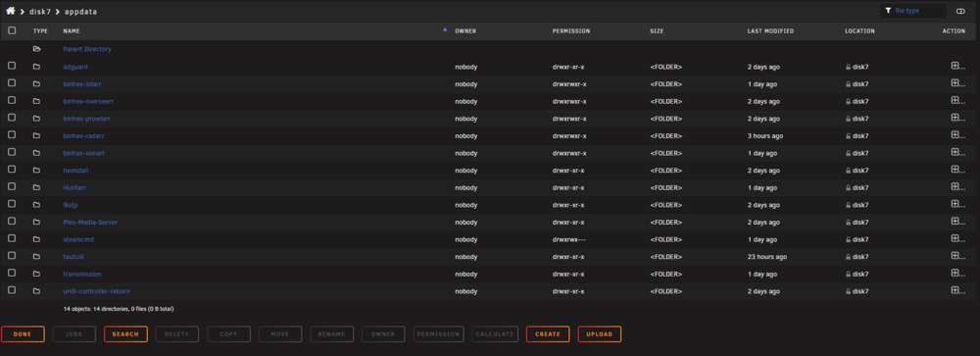The width and height of the screenshot is (980, 356).
Task: Click appdata in the breadcrumb path
Action: point(80,11)
